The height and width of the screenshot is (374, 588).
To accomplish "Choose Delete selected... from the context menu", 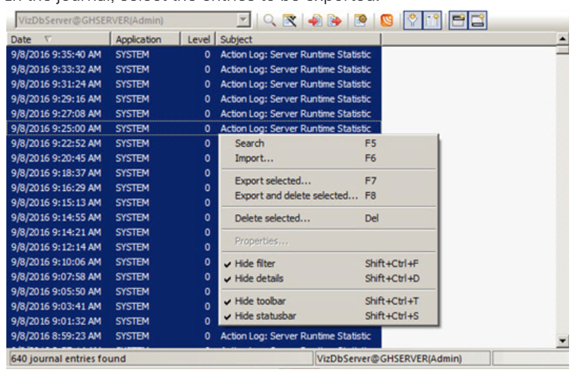I will tap(329, 218).
